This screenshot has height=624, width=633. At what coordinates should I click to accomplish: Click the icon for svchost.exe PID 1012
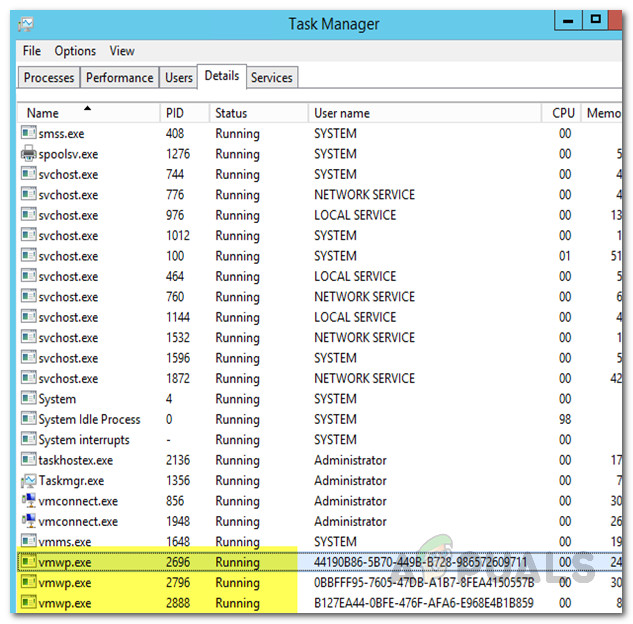coord(29,235)
